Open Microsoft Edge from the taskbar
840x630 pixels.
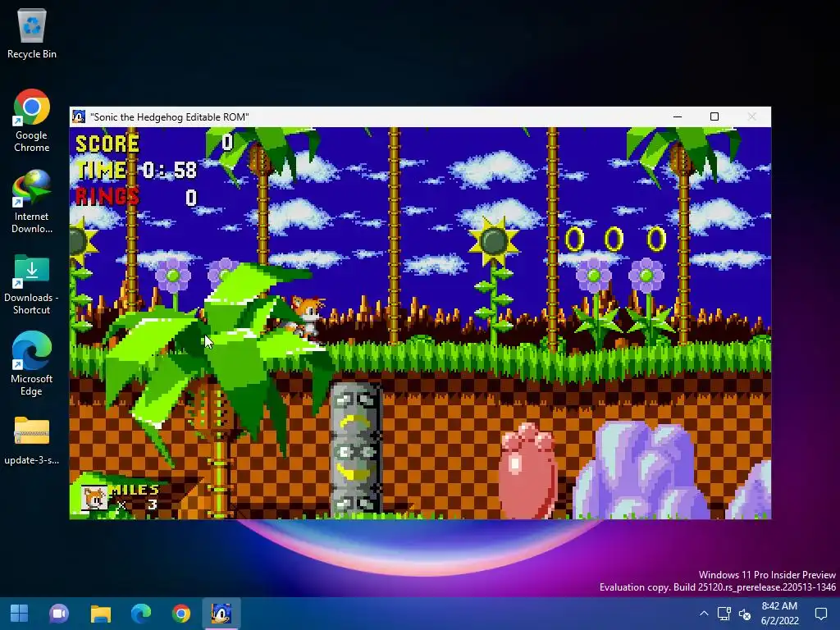(141, 614)
